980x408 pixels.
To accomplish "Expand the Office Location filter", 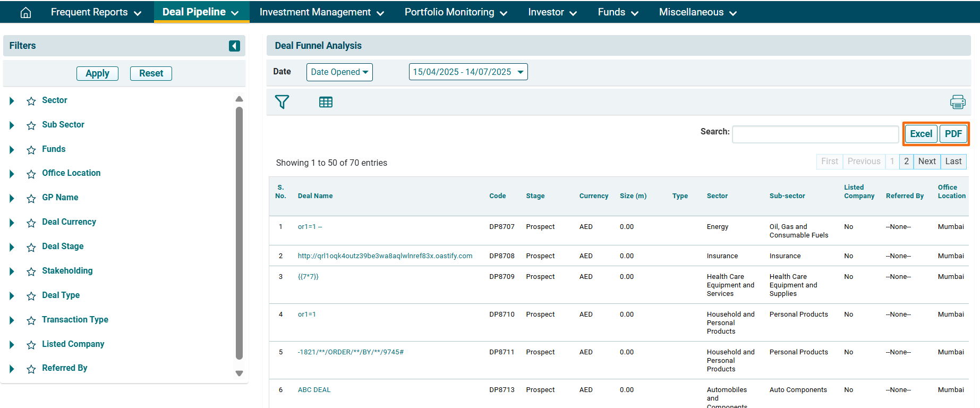I will 12,174.
